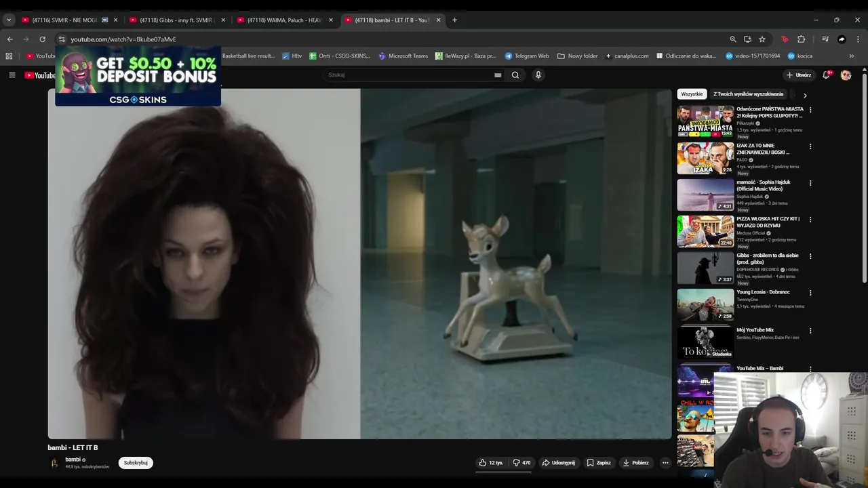Image resolution: width=868 pixels, height=488 pixels.
Task: Click the bambi channel avatar
Action: pyautogui.click(x=54, y=463)
